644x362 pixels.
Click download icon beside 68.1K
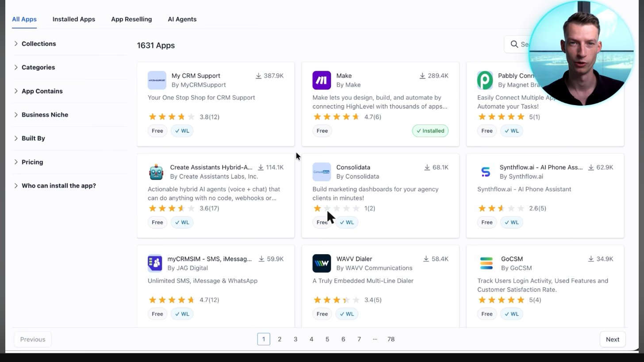427,168
